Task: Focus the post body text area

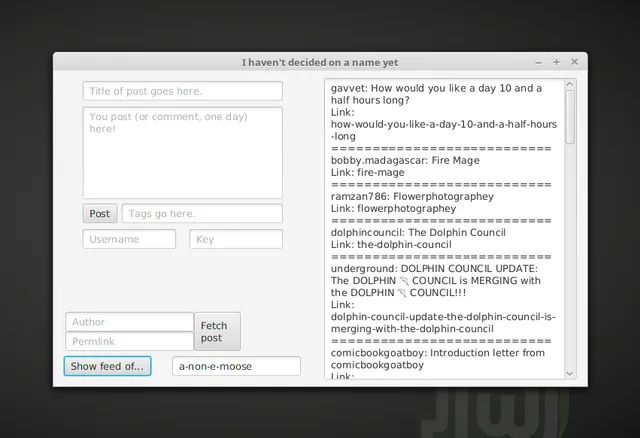Action: (x=182, y=153)
